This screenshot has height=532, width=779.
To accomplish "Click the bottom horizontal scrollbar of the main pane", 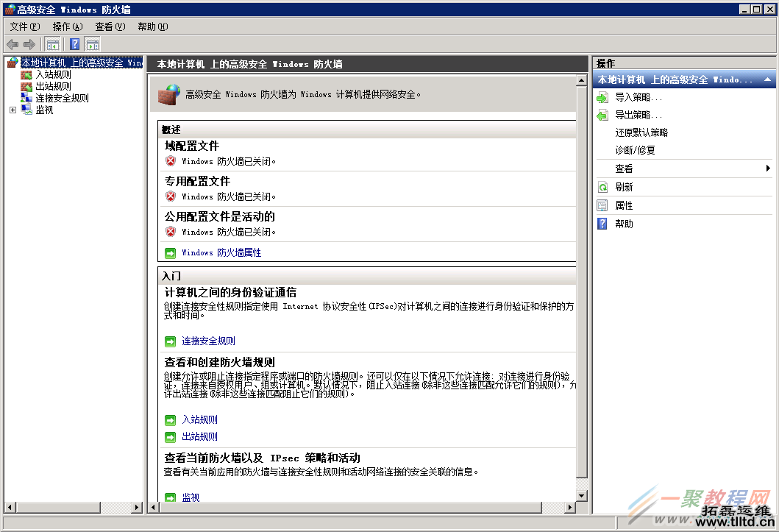I will coord(360,508).
